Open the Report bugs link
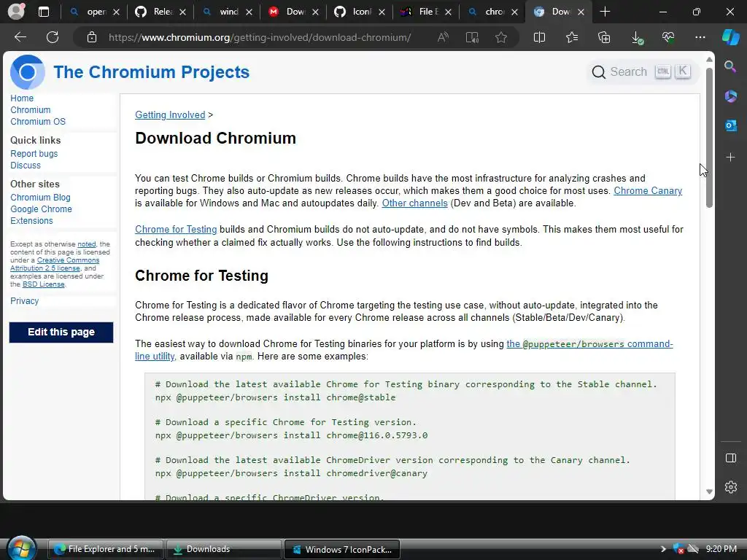Screen dimensions: 747x560 [34, 154]
